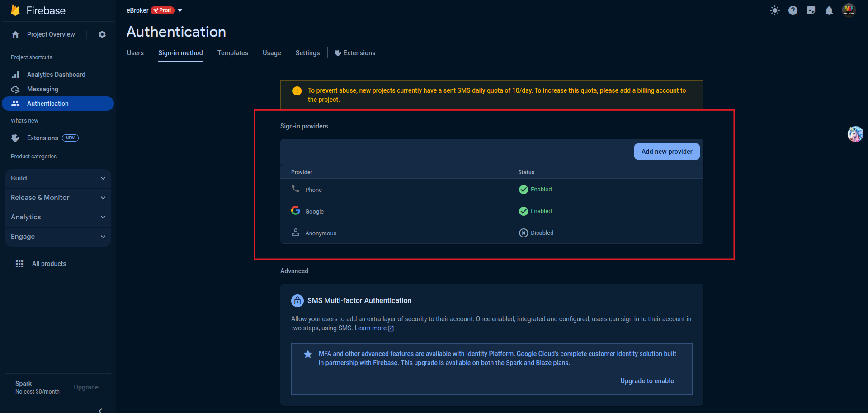This screenshot has height=413, width=868.
Task: Click the NEW badge beside Extensions
Action: (x=70, y=138)
